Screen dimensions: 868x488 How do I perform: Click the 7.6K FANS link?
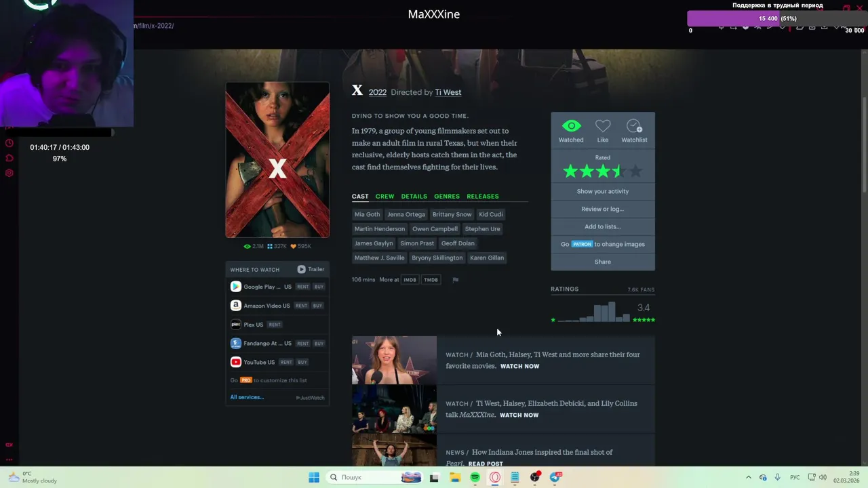click(x=641, y=289)
